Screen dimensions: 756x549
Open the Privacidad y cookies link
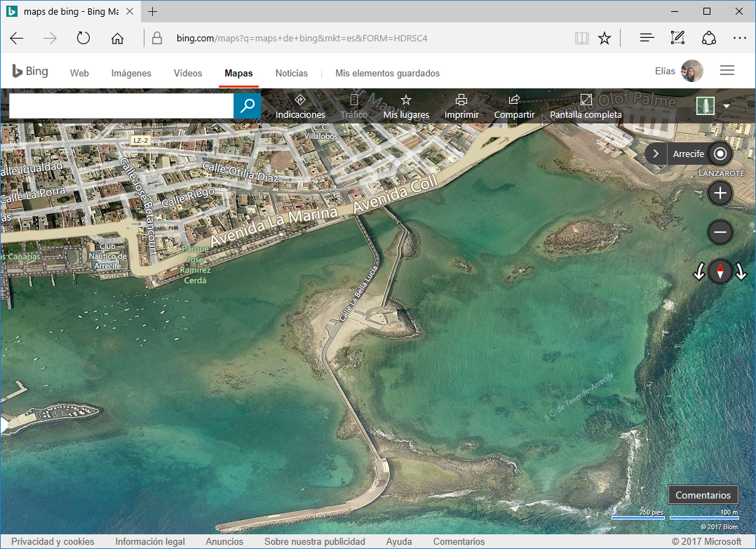coord(53,541)
